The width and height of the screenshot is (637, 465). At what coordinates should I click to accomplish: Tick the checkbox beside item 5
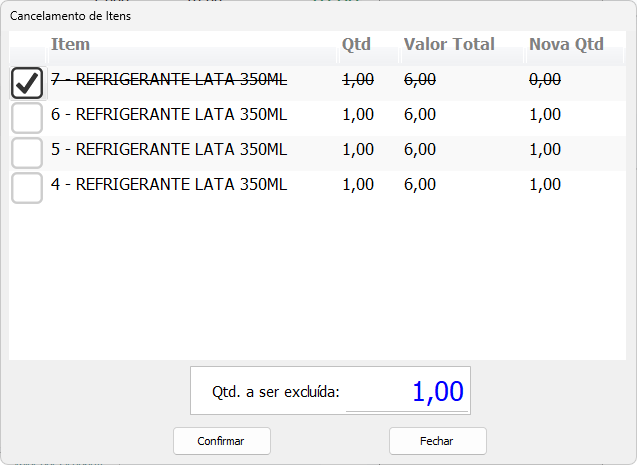27,153
